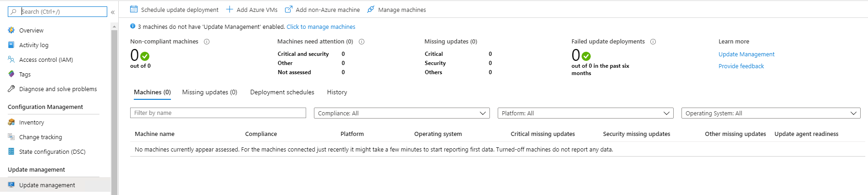Open Access control (IAM)
Screen dimensions: 868x195
point(46,60)
